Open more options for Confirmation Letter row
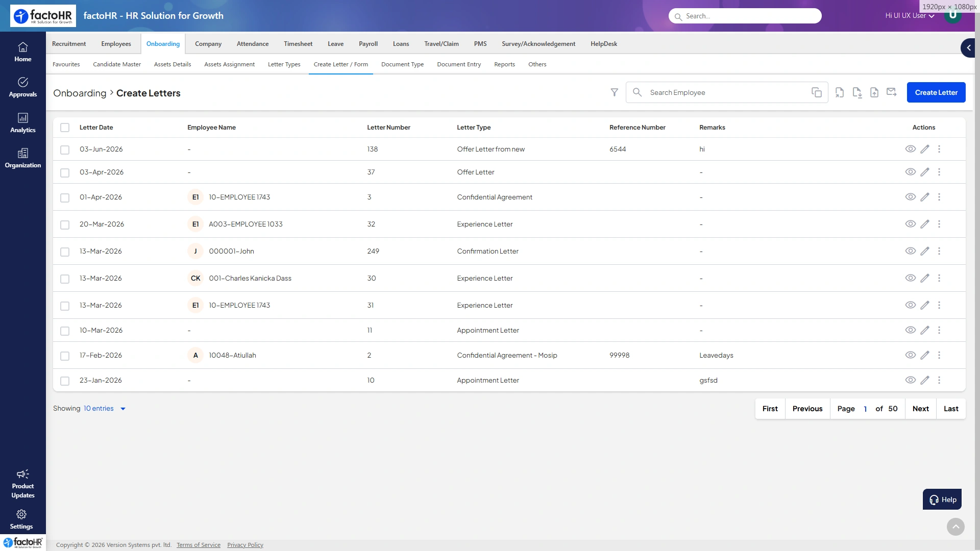Screen dimensions: 980x551 tap(939, 251)
